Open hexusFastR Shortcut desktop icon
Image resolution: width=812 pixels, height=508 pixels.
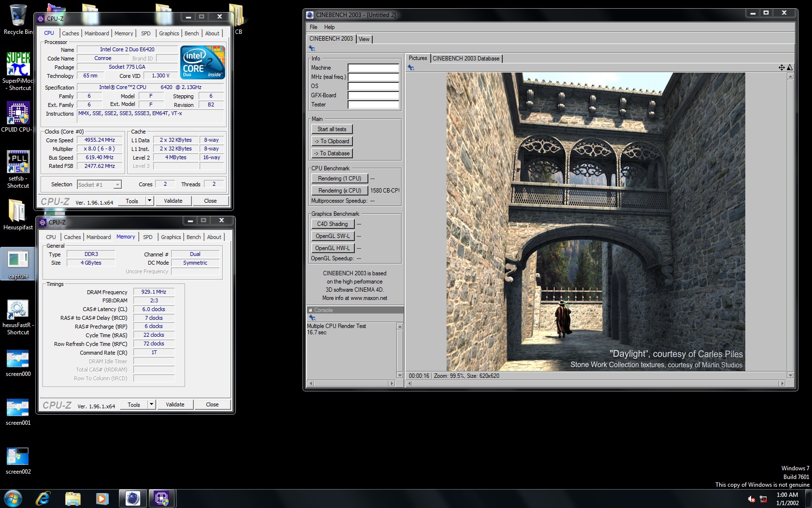coord(18,317)
